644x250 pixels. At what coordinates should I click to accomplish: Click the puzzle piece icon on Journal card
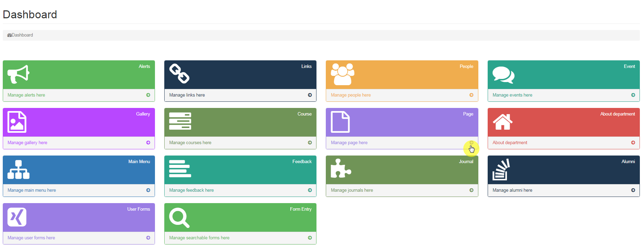pyautogui.click(x=341, y=169)
